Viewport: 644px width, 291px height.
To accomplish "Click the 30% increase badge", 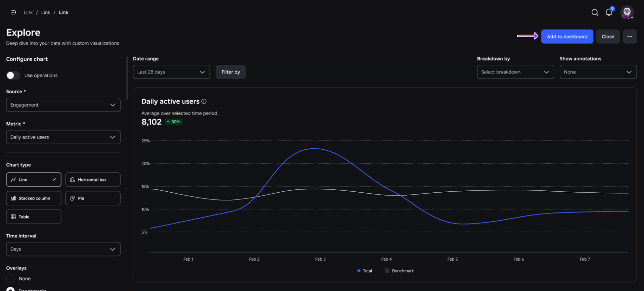I will click(x=173, y=122).
